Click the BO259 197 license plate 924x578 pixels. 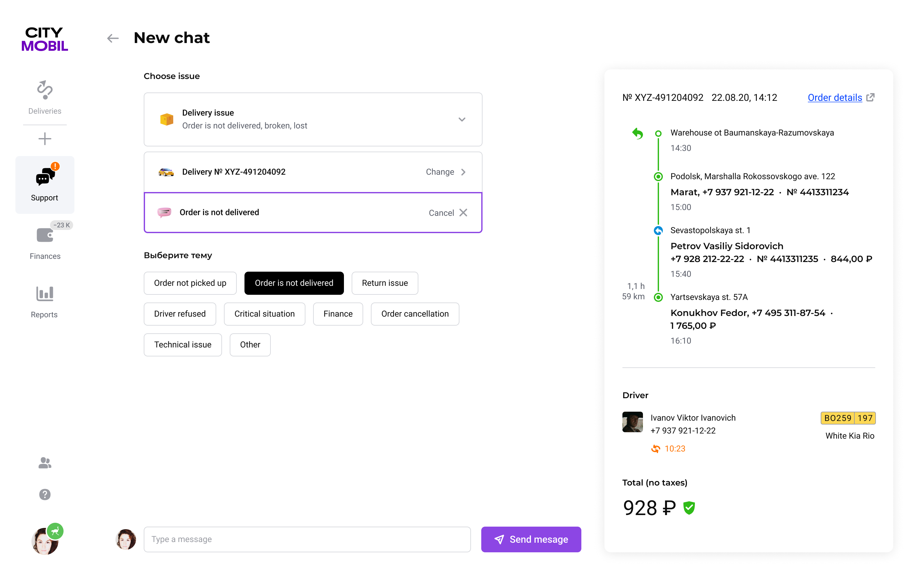[x=848, y=418]
